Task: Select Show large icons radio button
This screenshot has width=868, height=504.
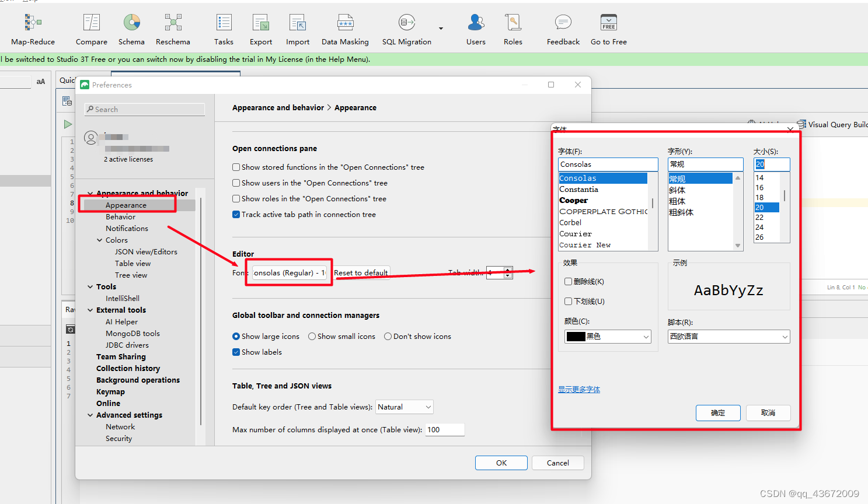Action: pos(236,337)
